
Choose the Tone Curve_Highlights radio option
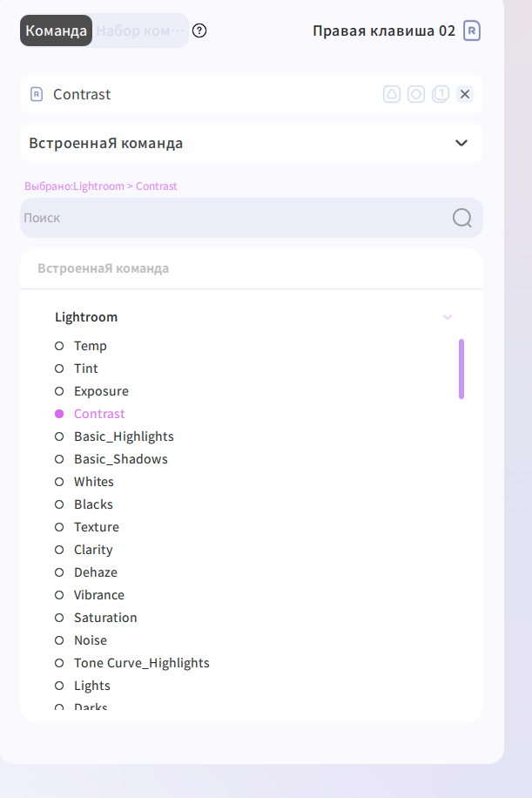59,663
